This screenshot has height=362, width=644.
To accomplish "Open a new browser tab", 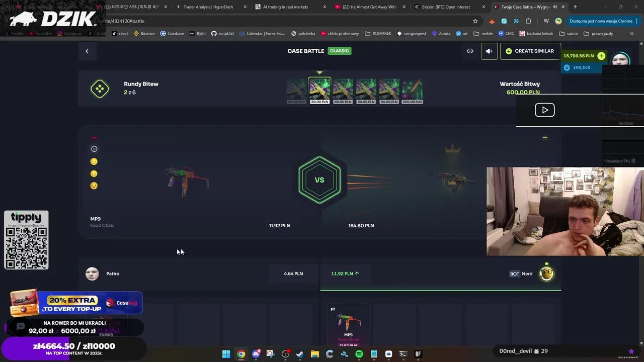I will click(575, 7).
